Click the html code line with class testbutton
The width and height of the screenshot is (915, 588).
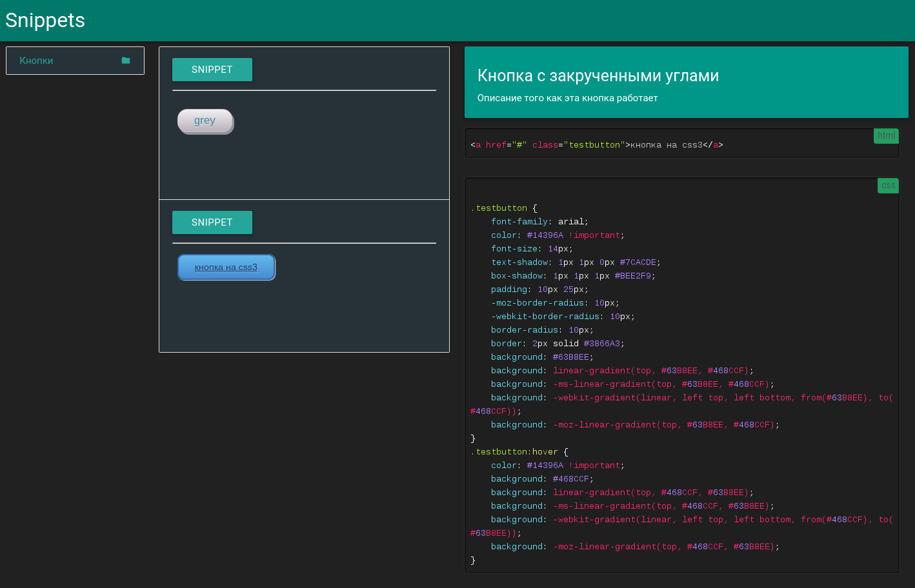[x=597, y=145]
